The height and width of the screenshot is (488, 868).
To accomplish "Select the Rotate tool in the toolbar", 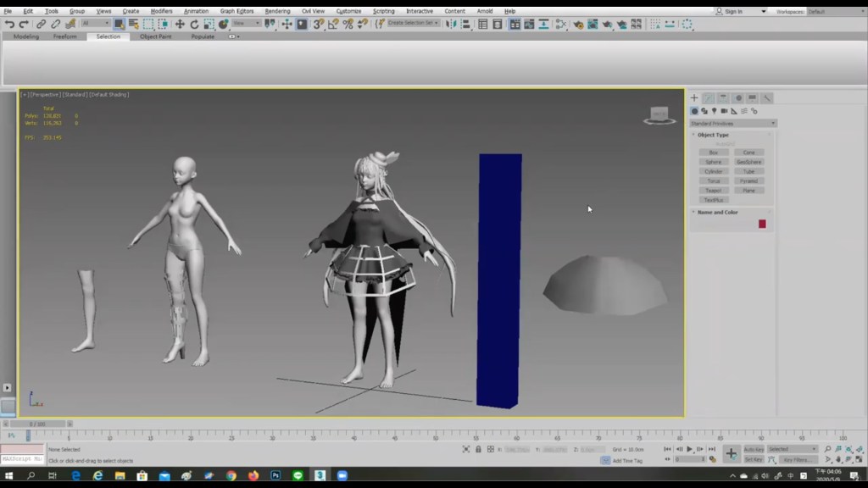I will (x=194, y=25).
